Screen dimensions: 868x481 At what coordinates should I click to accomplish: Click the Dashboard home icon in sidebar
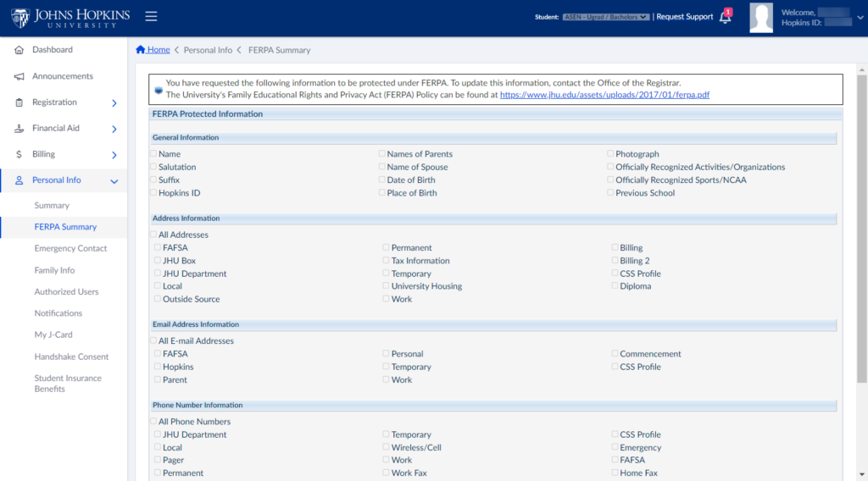[19, 50]
